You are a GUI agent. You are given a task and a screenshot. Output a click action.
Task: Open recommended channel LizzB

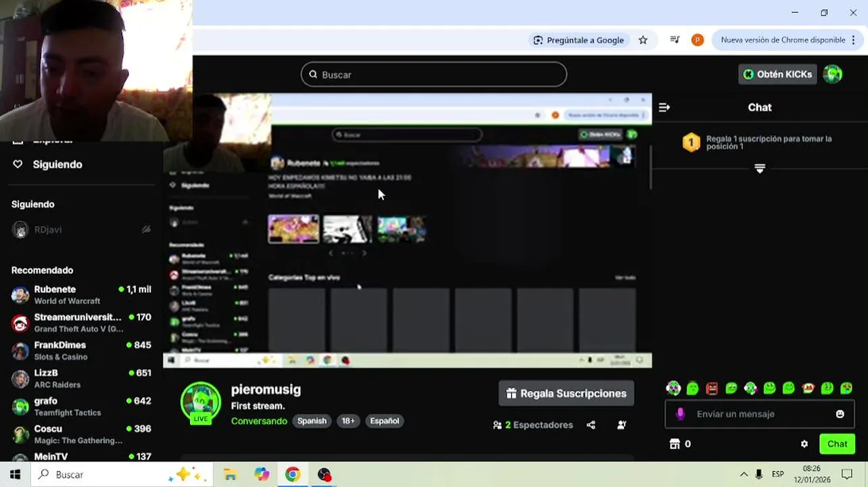click(81, 378)
